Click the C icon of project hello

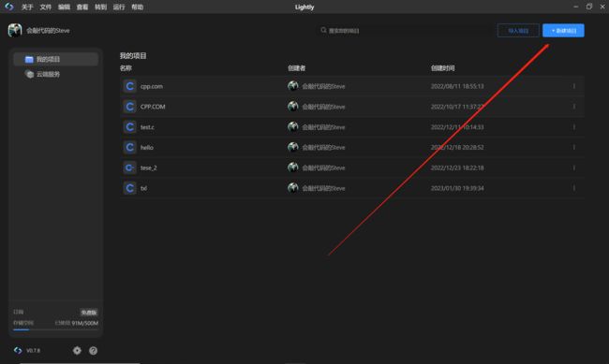point(129,148)
